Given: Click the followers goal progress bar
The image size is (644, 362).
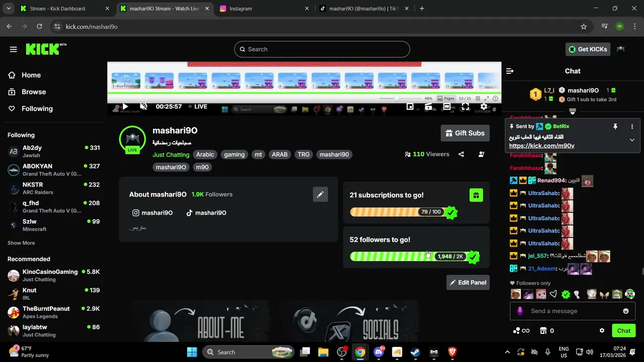Looking at the screenshot, I should point(415,257).
